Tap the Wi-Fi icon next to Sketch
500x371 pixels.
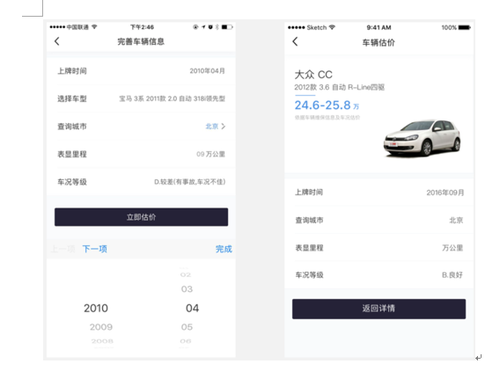(x=332, y=27)
